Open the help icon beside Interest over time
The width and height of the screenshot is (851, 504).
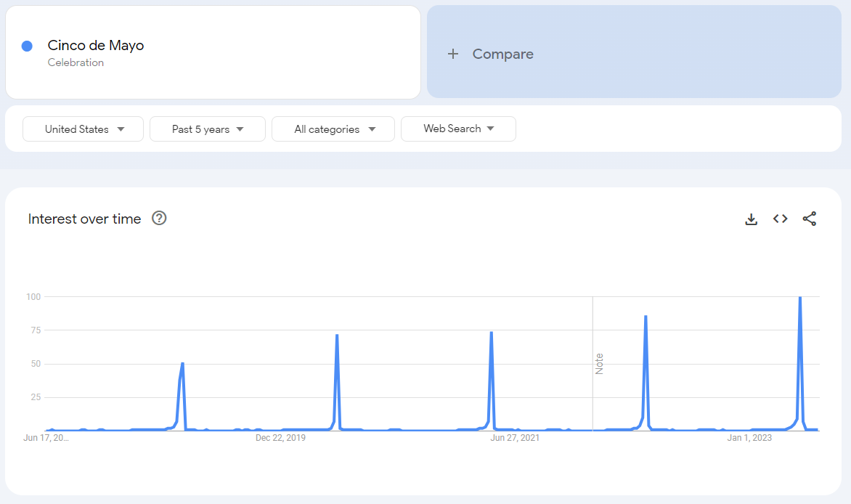(x=159, y=219)
